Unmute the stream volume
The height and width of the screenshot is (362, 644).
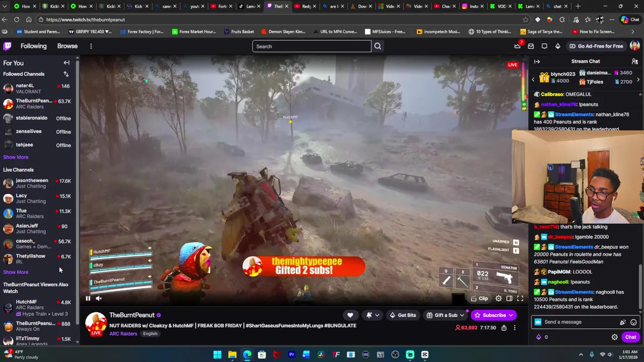[99, 299]
